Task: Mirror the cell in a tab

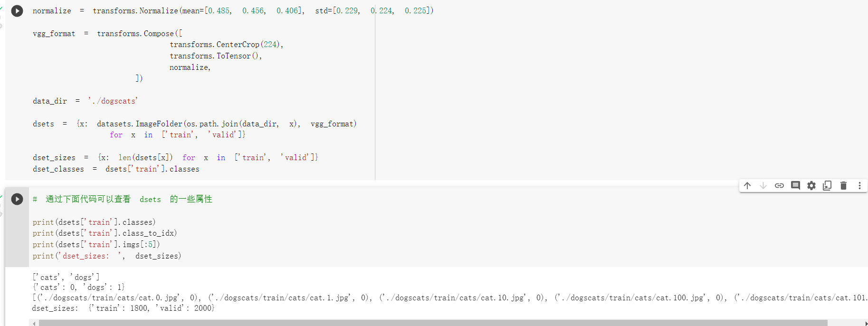Action: [x=827, y=186]
